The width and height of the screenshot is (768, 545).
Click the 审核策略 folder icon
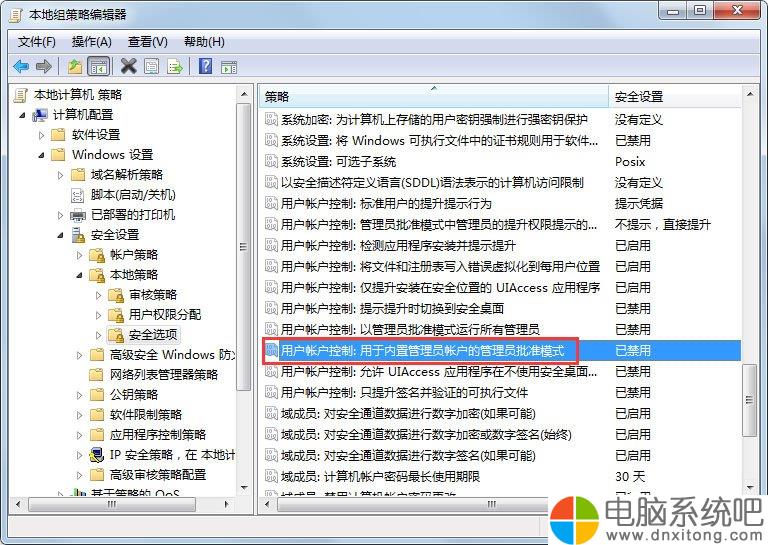click(116, 295)
